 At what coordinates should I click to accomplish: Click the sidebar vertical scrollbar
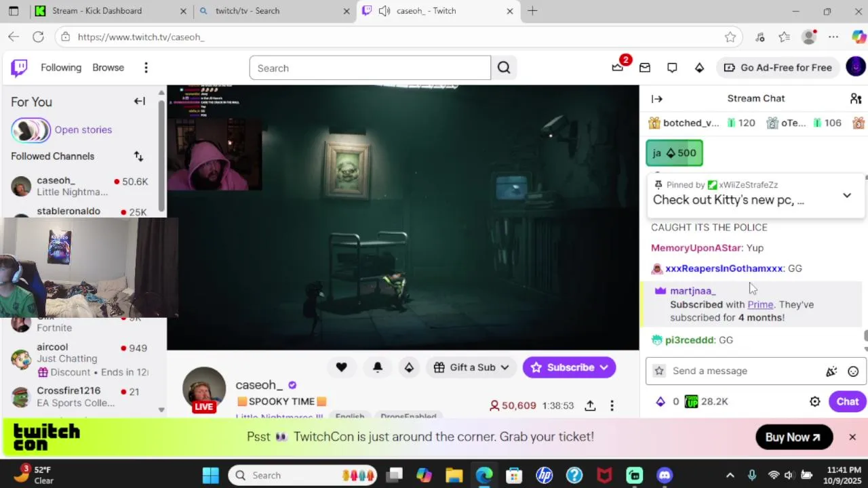click(161, 156)
